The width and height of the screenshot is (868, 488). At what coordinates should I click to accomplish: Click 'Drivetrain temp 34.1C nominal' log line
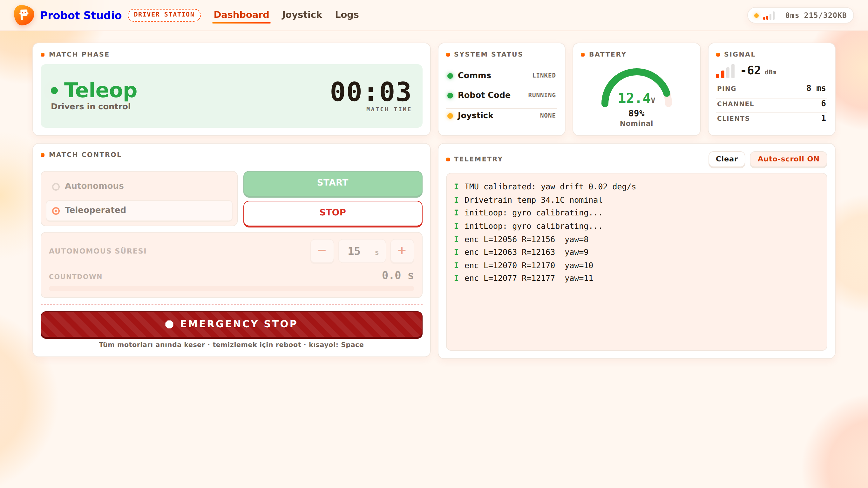pyautogui.click(x=533, y=200)
